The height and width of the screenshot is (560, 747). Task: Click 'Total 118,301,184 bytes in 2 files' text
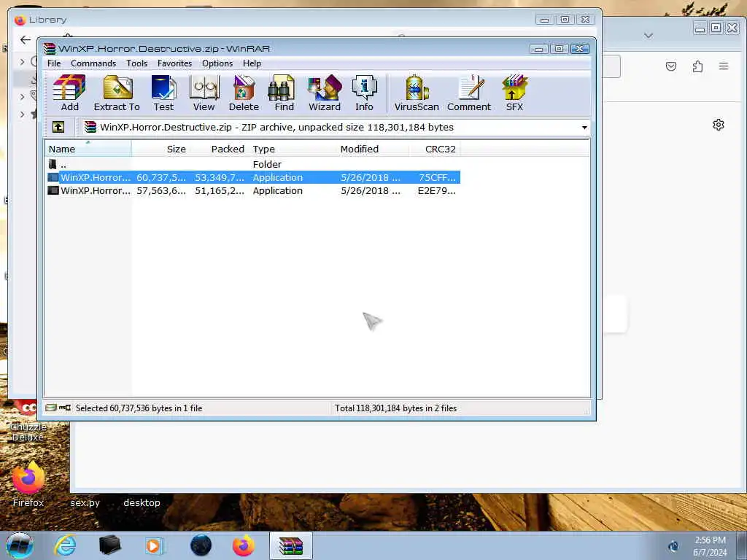point(395,408)
